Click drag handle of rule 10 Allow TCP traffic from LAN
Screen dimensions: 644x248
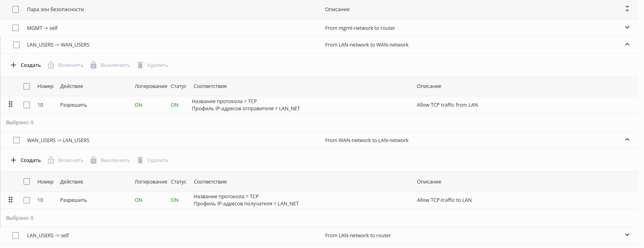tap(11, 104)
